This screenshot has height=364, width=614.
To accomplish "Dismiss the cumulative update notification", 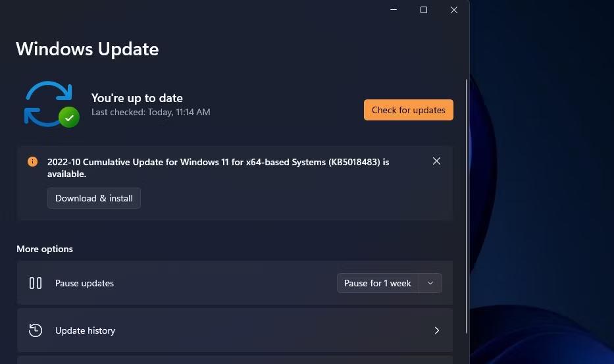I will pyautogui.click(x=436, y=161).
